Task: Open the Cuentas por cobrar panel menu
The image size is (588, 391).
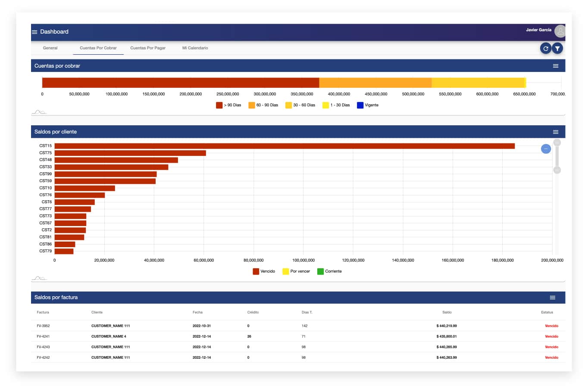Action: pyautogui.click(x=556, y=65)
